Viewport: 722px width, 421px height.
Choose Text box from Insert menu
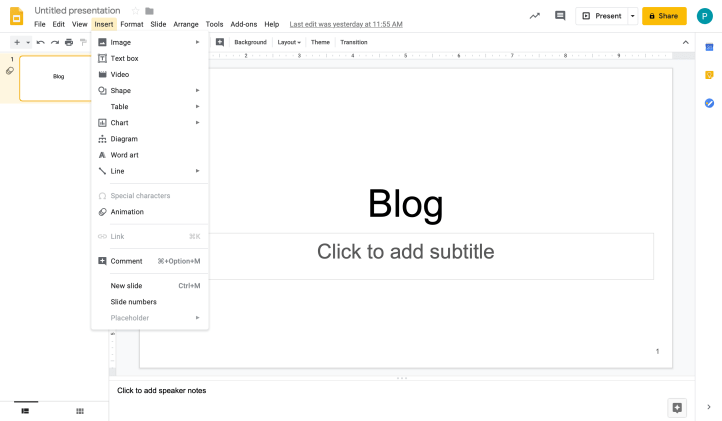[x=125, y=58]
